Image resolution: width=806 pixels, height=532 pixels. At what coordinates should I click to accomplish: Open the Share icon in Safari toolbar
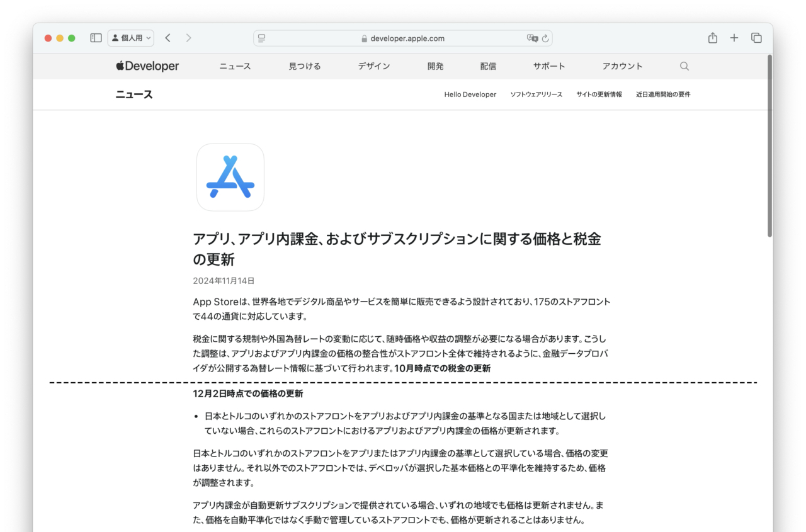(x=713, y=38)
